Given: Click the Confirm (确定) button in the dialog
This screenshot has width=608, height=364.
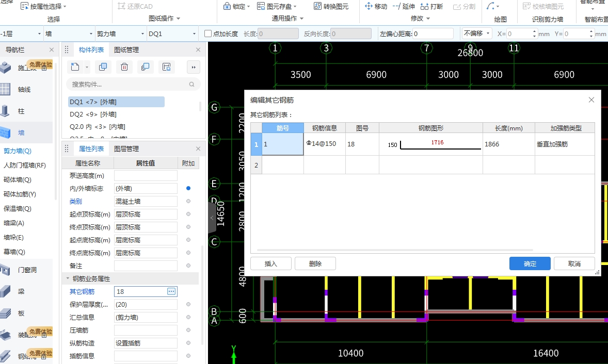Looking at the screenshot, I should pos(530,263).
